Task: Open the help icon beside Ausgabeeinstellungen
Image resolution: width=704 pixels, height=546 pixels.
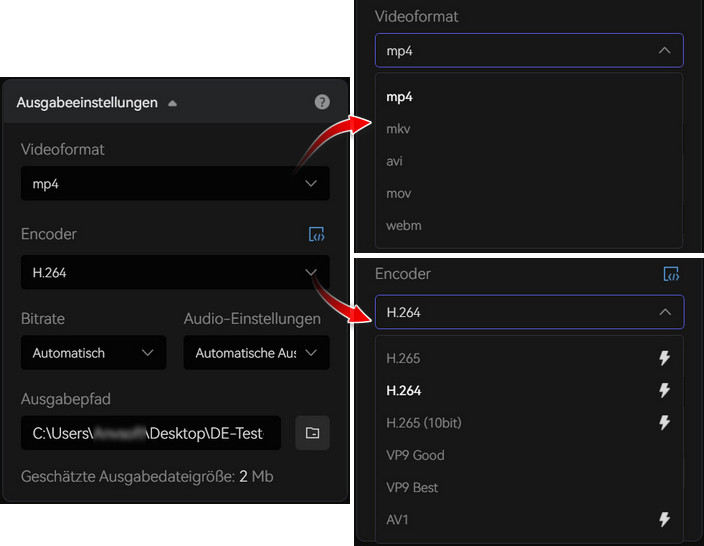Action: pyautogui.click(x=322, y=102)
